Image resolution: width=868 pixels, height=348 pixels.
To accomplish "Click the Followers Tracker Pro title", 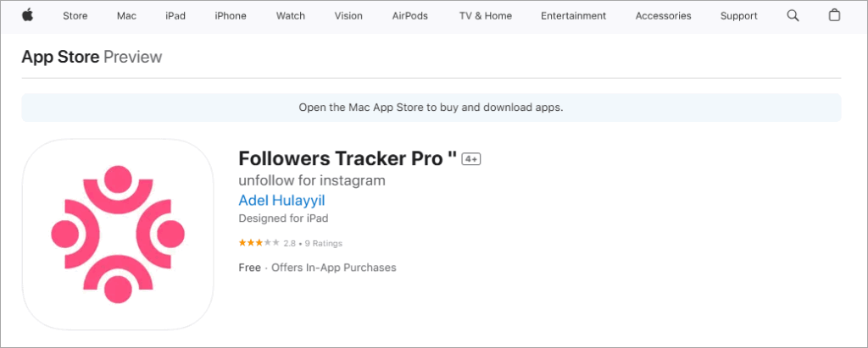I will coord(348,159).
